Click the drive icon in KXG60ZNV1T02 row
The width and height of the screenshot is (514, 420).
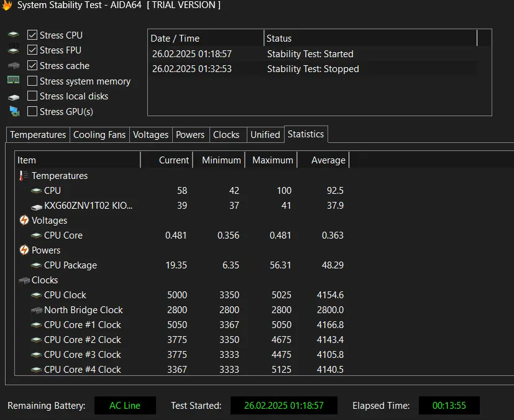click(x=37, y=206)
